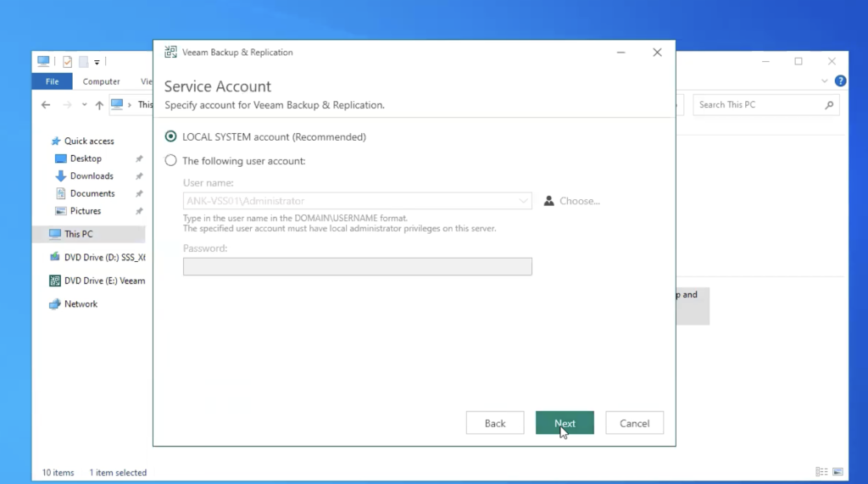This screenshot has width=868, height=484.
Task: Click the pin icon beside Downloads
Action: (139, 176)
